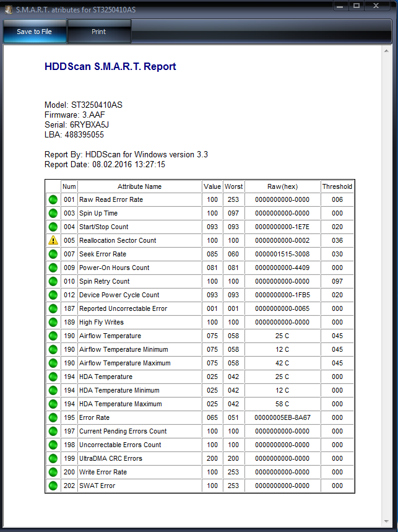Click green status icon for Raw Read Error Rate

coord(53,199)
